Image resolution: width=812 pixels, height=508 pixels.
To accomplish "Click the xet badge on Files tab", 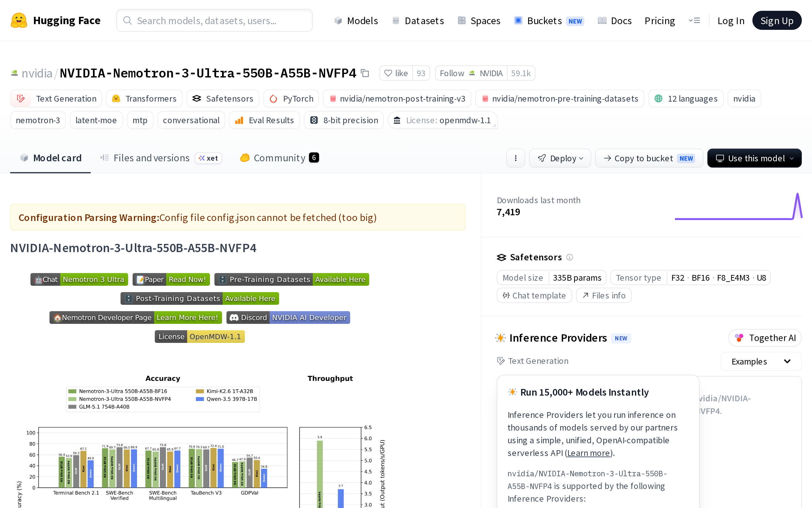I will (208, 158).
